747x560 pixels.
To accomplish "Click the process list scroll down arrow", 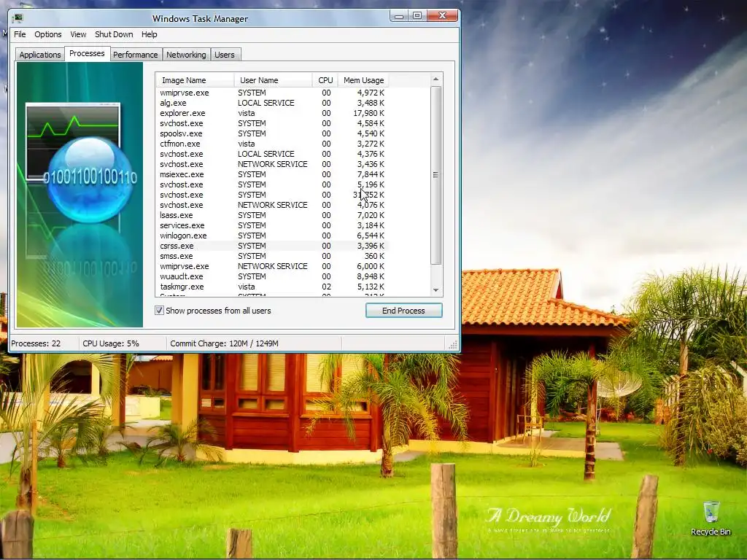I will click(436, 290).
